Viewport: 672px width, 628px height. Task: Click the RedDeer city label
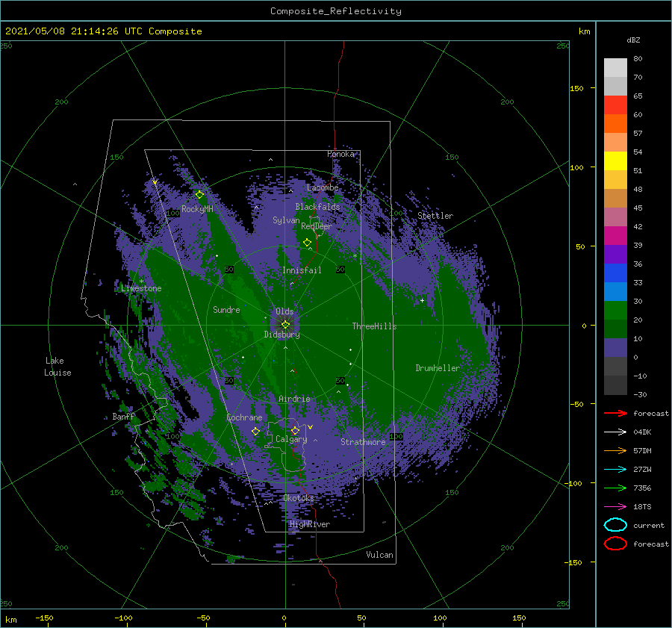[317, 226]
